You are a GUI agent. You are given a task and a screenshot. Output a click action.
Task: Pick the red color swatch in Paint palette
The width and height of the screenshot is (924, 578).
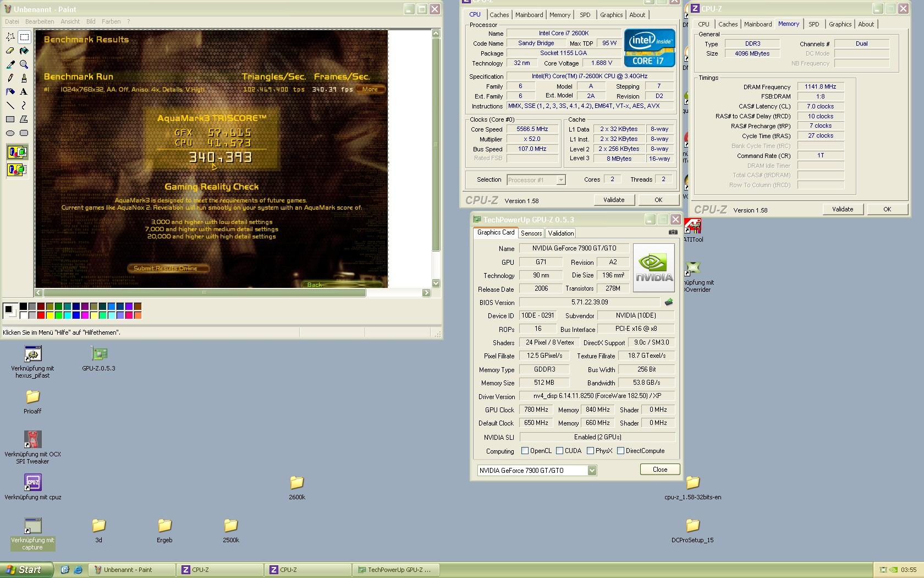click(41, 315)
